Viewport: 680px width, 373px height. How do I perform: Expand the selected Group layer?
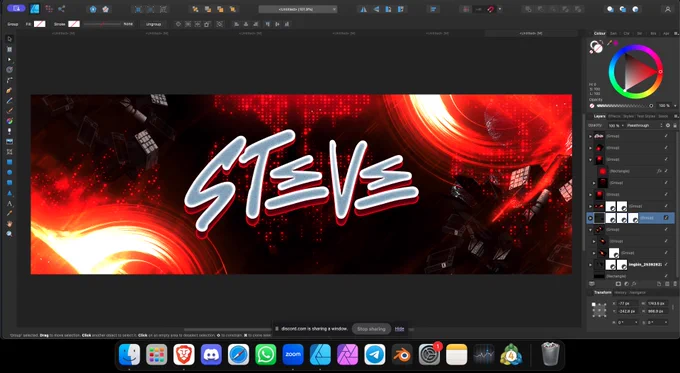(x=590, y=218)
